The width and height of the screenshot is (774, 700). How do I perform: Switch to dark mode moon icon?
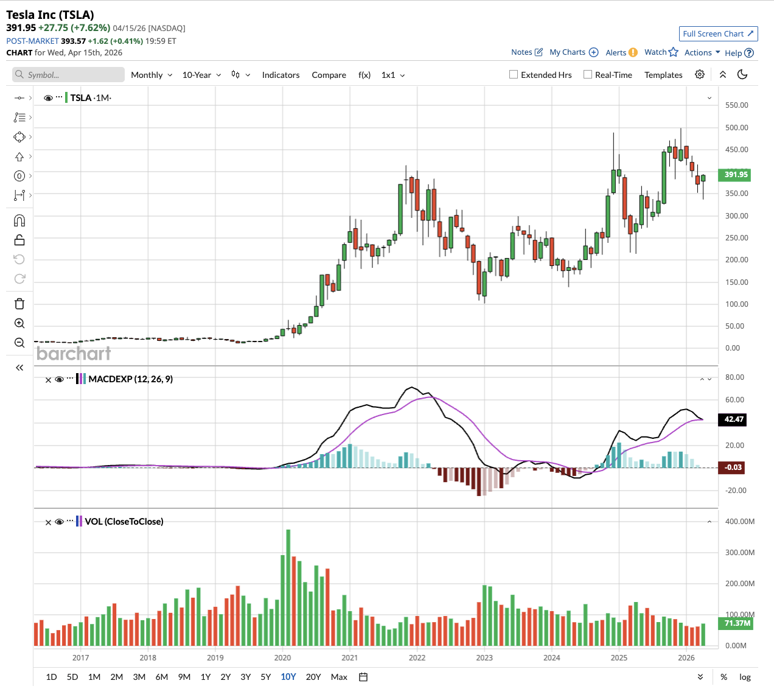point(742,74)
